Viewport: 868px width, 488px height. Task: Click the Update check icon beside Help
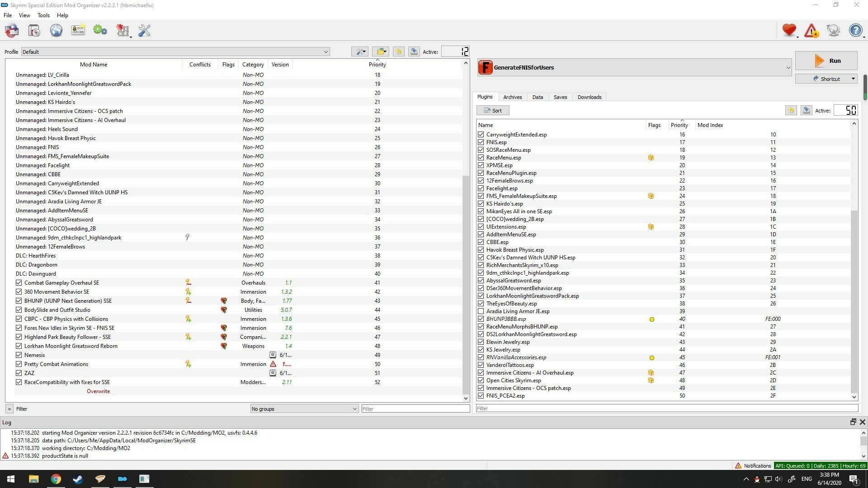pos(833,30)
